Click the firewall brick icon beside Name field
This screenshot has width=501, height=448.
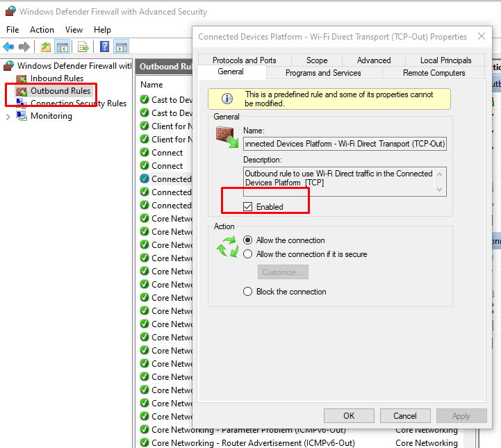pyautogui.click(x=227, y=137)
